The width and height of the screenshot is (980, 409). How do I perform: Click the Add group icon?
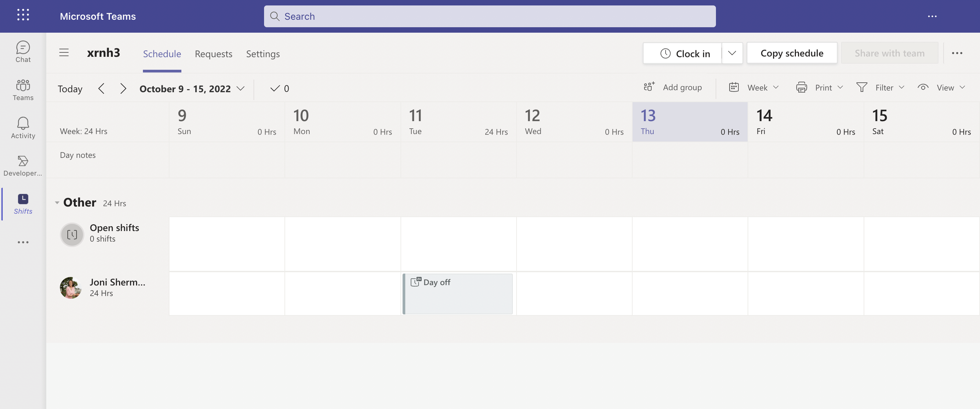pyautogui.click(x=649, y=87)
